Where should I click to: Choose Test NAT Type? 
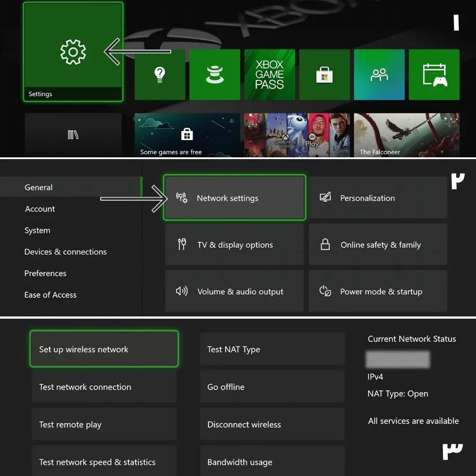pyautogui.click(x=272, y=349)
